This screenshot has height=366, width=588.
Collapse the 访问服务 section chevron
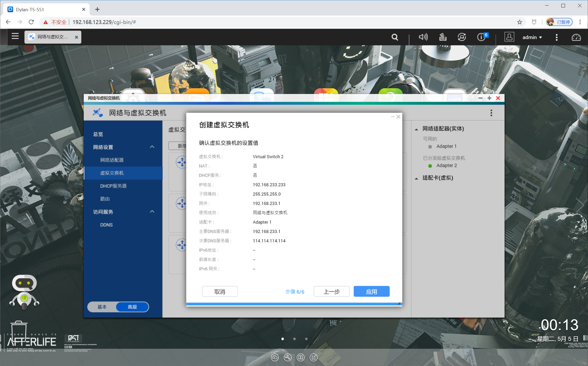[152, 212]
